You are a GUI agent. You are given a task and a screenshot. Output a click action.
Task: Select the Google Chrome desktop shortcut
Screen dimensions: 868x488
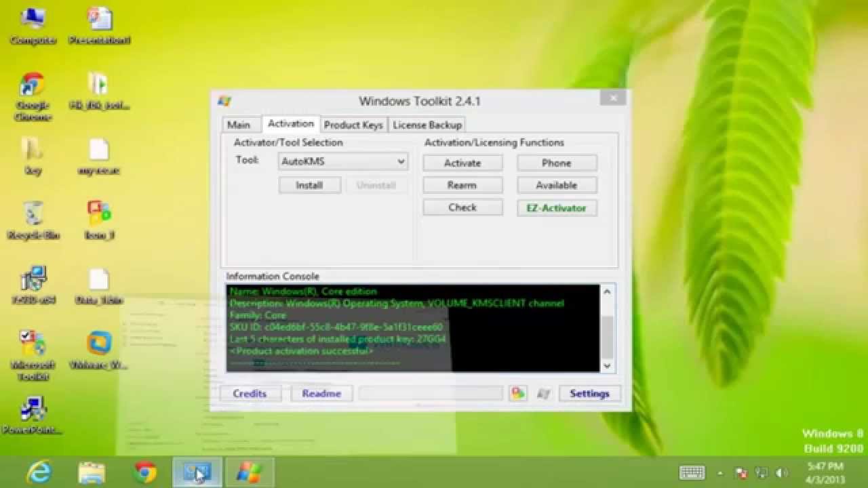pos(33,96)
